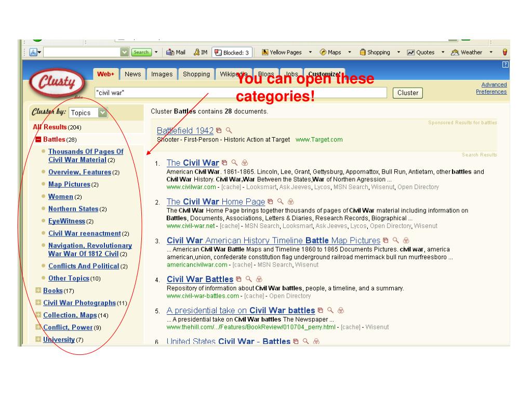
Task: Expand the Collection, Maps cluster
Action: [x=38, y=315]
